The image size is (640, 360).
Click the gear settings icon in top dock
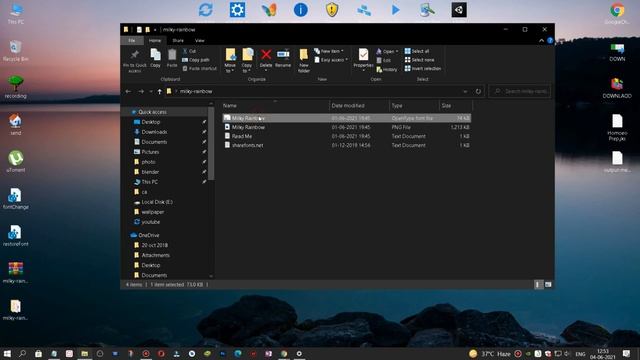coord(237,10)
